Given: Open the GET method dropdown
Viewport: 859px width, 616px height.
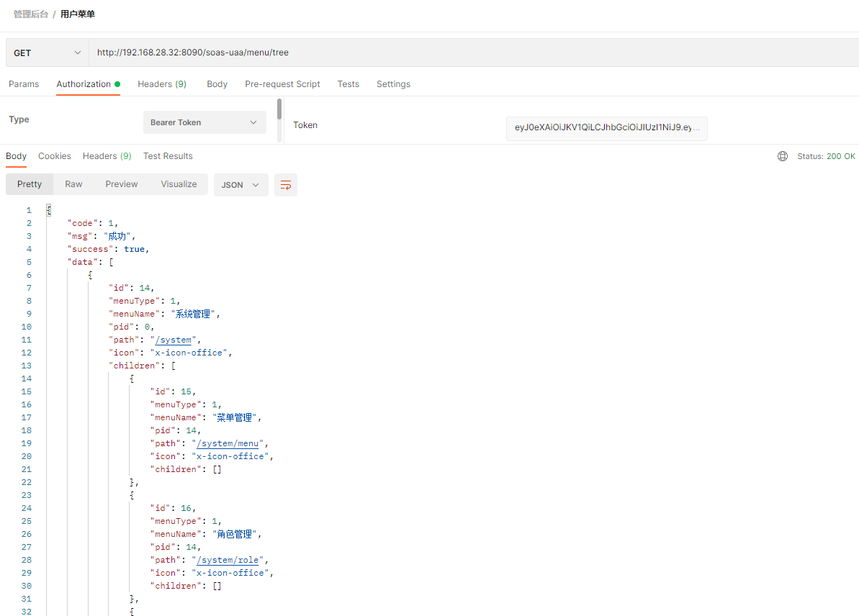Looking at the screenshot, I should pos(48,53).
